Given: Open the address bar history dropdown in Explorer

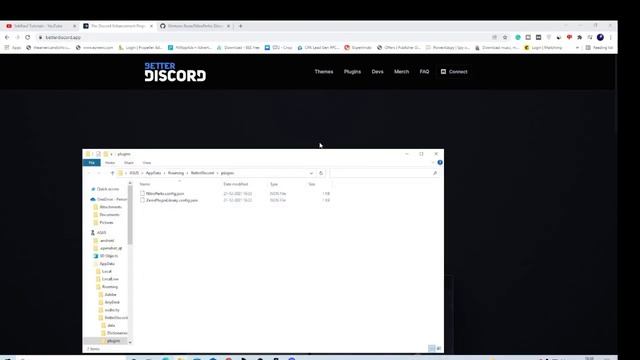Looking at the screenshot, I should (311, 173).
